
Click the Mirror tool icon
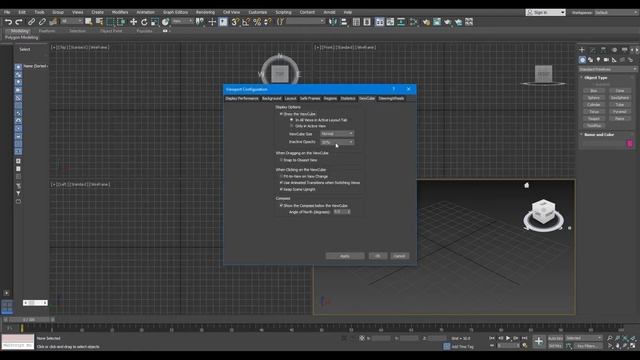[333, 22]
